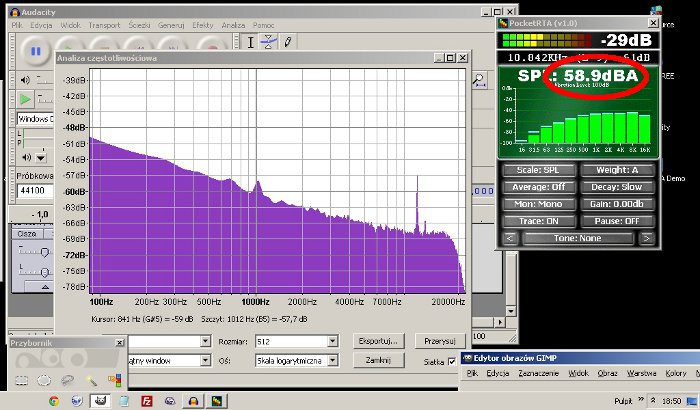Click the Przerysuj button
Viewport: 700px width, 410px height.
point(440,341)
